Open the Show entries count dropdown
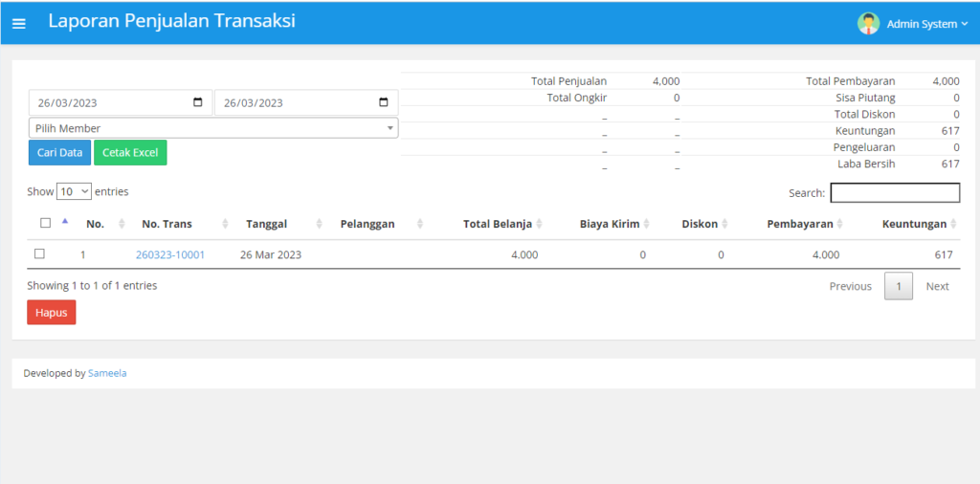This screenshot has width=980, height=484. 74,191
